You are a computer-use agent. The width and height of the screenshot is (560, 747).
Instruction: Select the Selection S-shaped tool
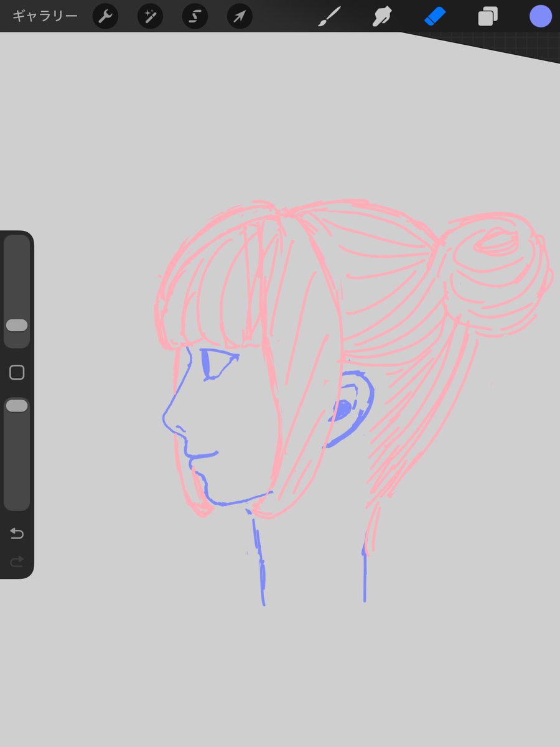(195, 17)
